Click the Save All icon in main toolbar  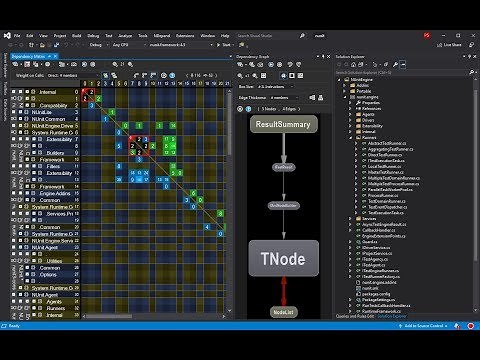(x=56, y=45)
